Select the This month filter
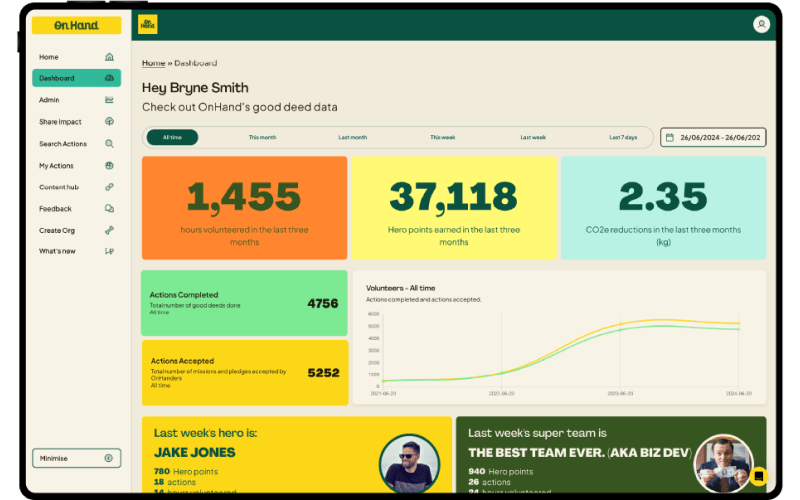The width and height of the screenshot is (800, 500). tap(262, 137)
